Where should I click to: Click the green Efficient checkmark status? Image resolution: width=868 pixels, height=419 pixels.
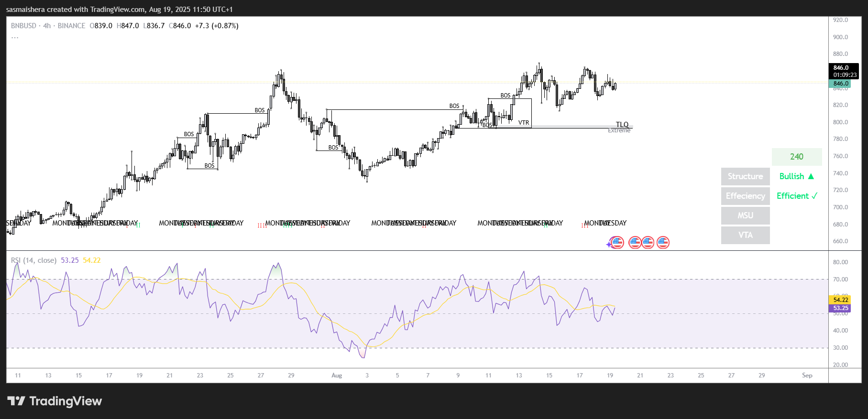pyautogui.click(x=797, y=196)
